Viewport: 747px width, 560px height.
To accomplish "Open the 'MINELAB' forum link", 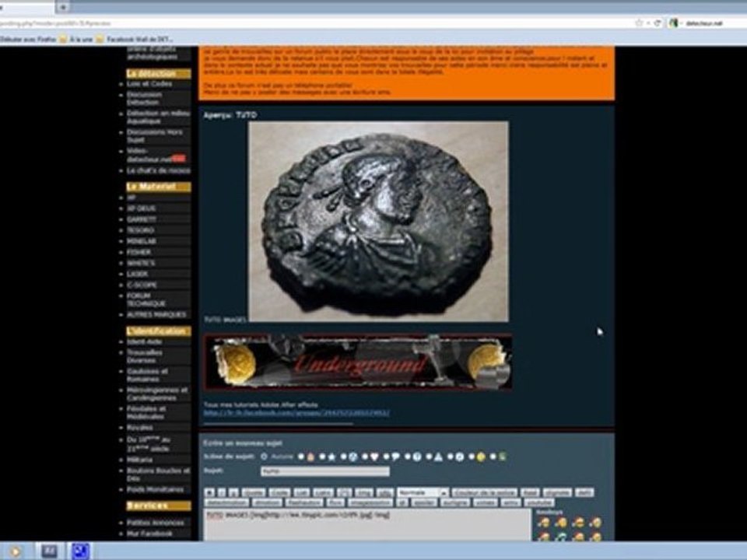I will [x=142, y=241].
